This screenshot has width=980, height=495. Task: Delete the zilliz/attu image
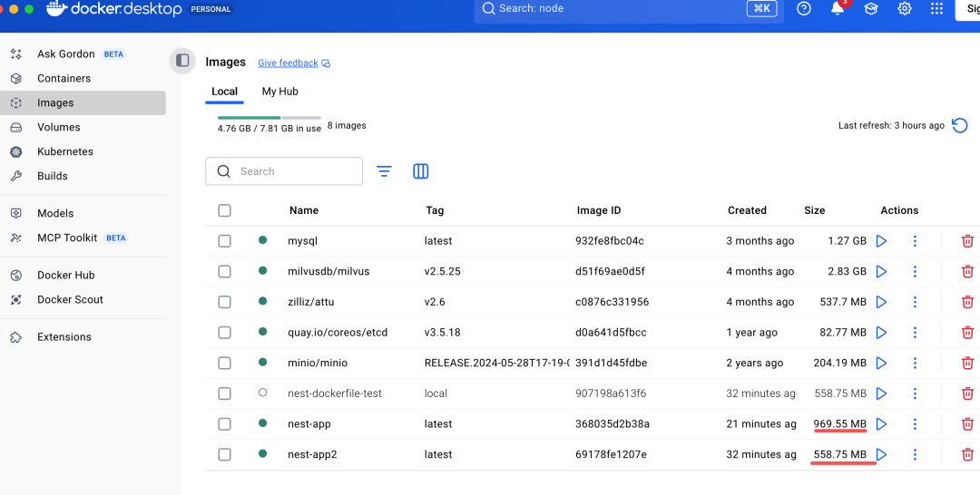(x=967, y=302)
